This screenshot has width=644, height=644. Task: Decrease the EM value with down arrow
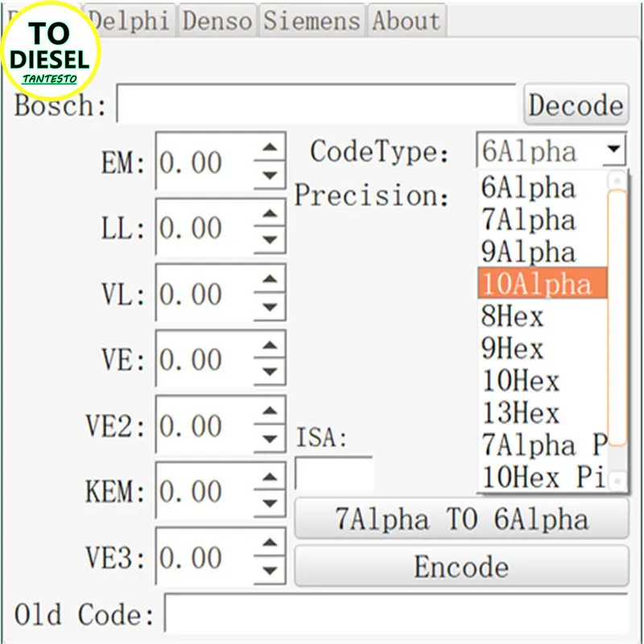[x=270, y=175]
